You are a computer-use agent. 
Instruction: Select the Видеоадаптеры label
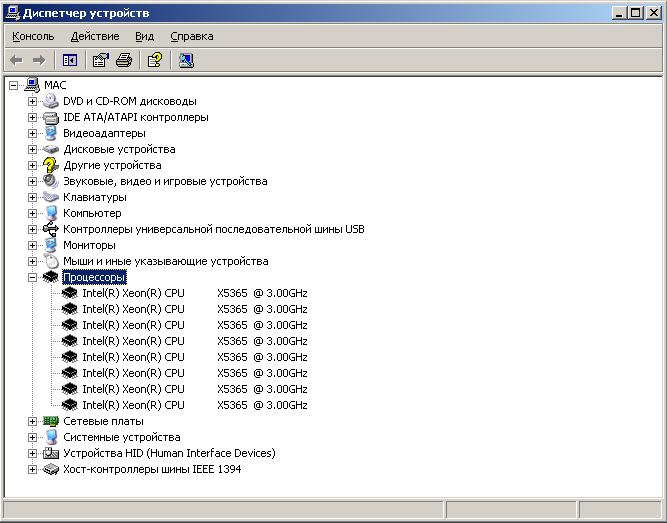point(104,133)
